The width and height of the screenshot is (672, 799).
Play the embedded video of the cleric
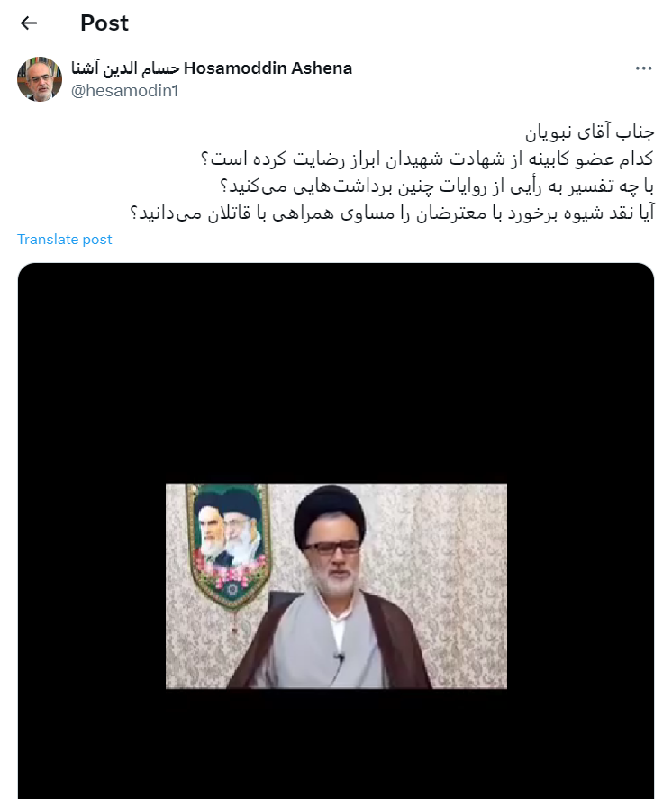(x=336, y=586)
